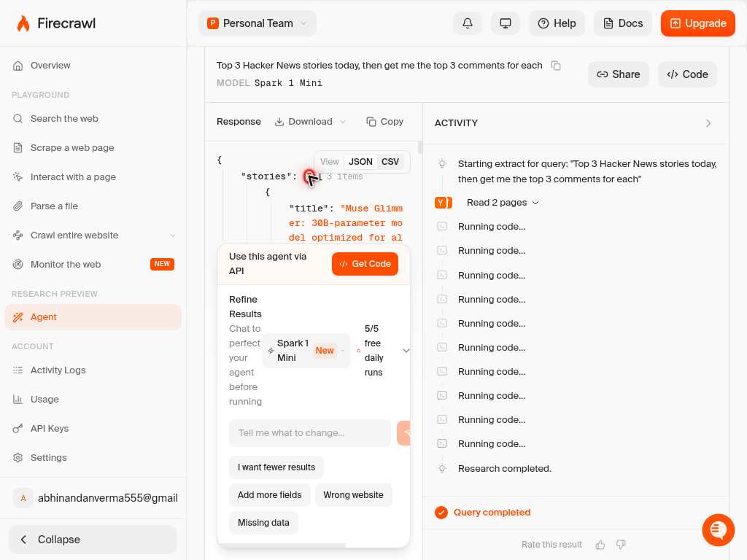Choose Add more fields suggestion
747x560 pixels.
point(270,495)
